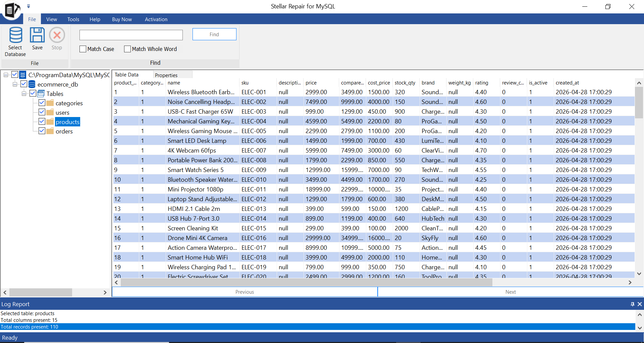Open the Tools ribbon tab

pos(73,19)
